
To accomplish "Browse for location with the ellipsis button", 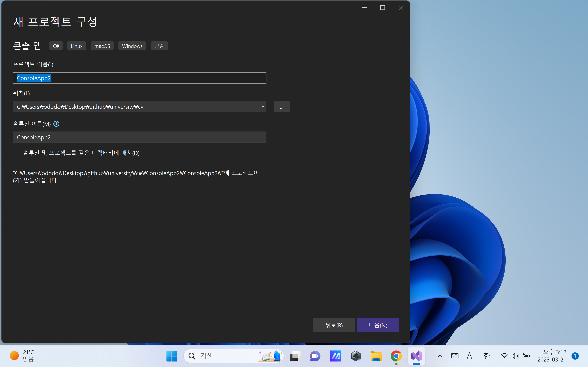I will click(x=282, y=107).
